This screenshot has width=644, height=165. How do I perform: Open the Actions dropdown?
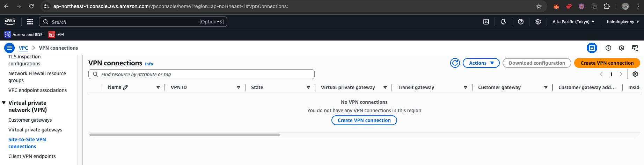click(x=481, y=63)
